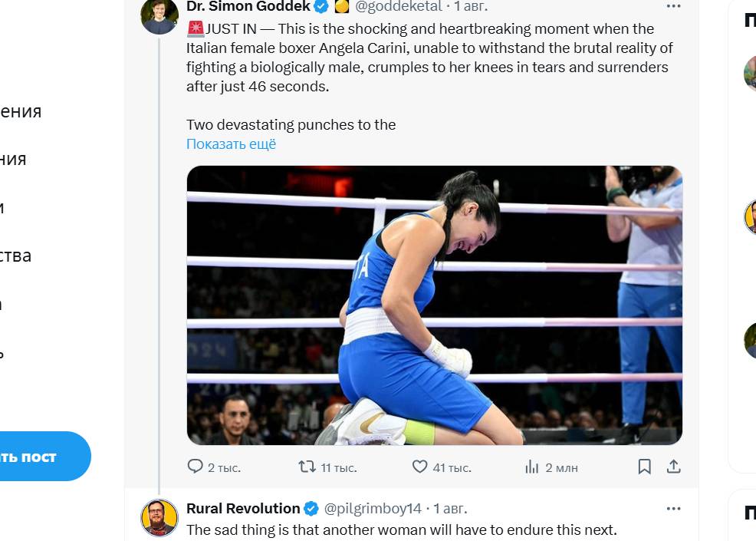Screen dimensions: 756x541
Task: Open more options on Rural Revolution's reply
Action: click(673, 508)
